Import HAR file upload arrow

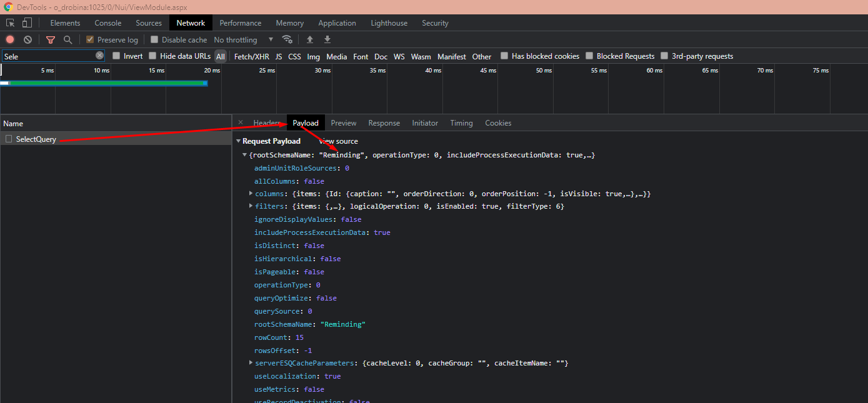(310, 39)
